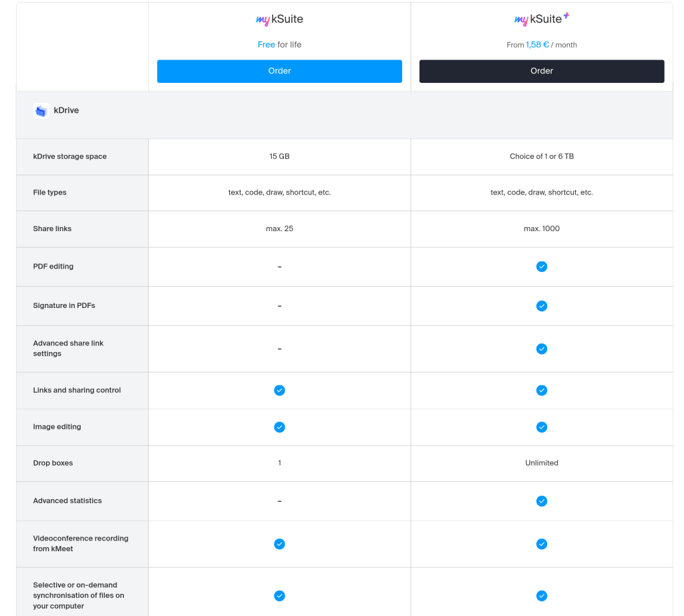Click Advanced share link settings checkmark icon

(x=542, y=349)
